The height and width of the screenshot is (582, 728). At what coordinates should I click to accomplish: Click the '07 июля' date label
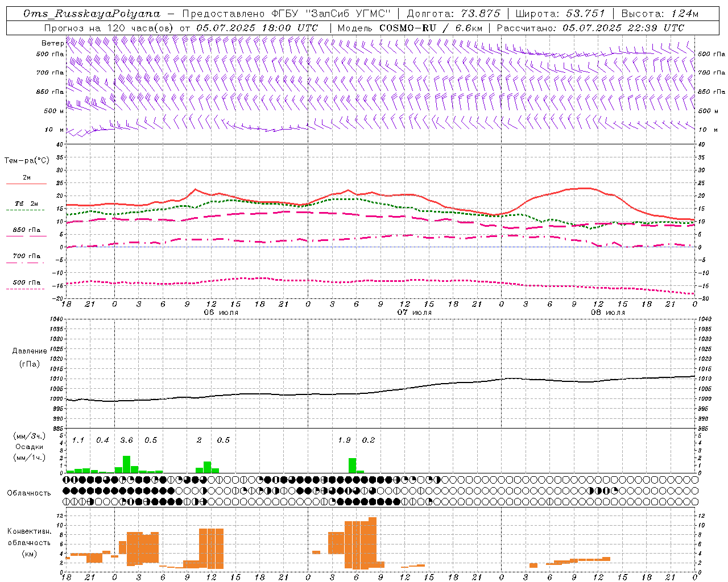click(414, 313)
